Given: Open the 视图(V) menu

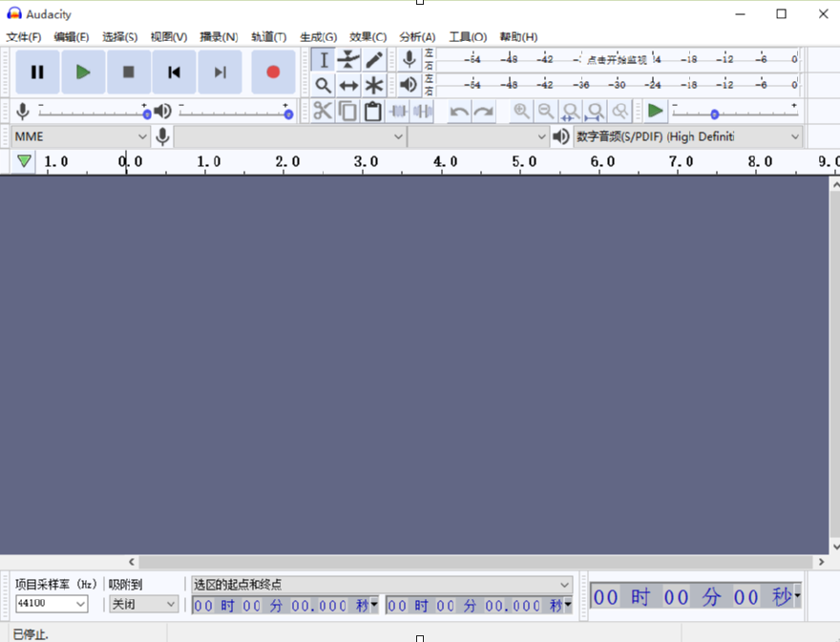Looking at the screenshot, I should (169, 37).
